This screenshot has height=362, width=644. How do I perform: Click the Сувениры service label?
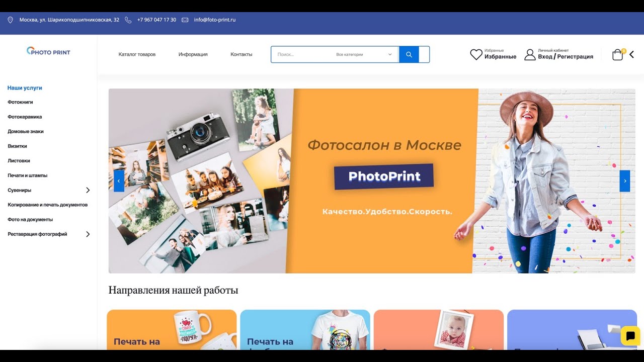20,190
